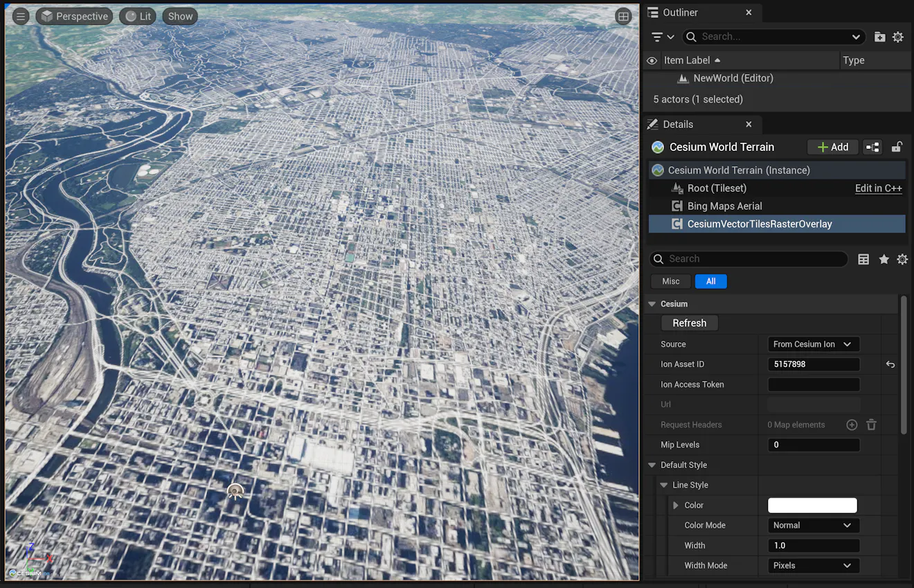
Task: Open the blueprint/script conversion icon
Action: 872,147
